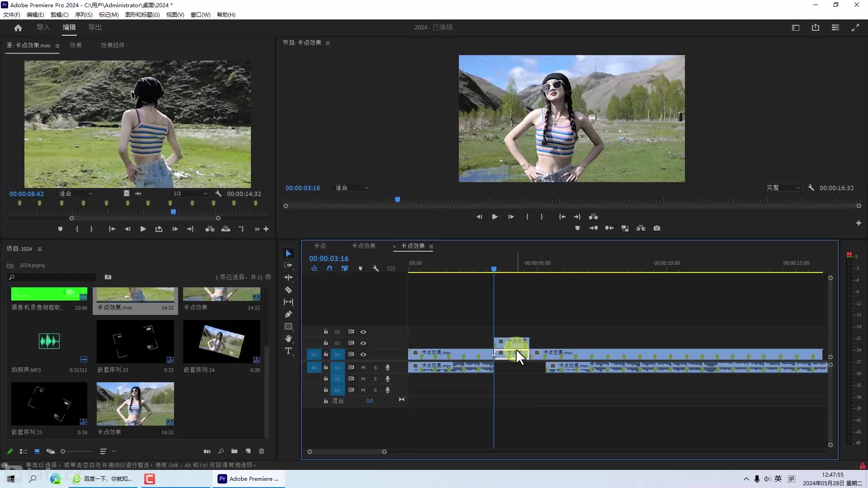Create a new bin in Project panel
868x488 pixels.
(234, 451)
